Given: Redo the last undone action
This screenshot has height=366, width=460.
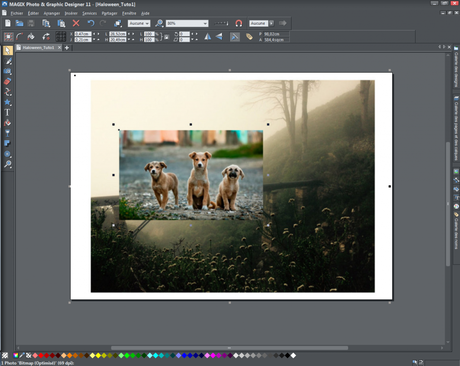Looking at the screenshot, I should tap(103, 23).
